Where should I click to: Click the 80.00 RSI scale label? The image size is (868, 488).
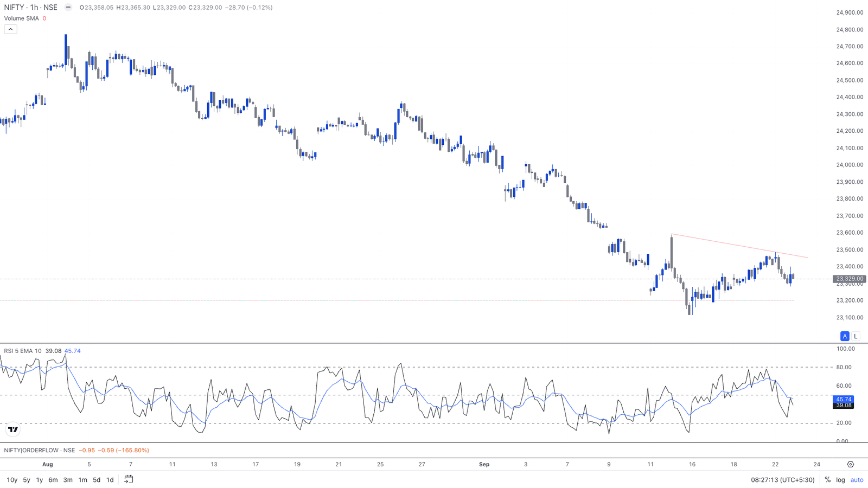coord(844,368)
